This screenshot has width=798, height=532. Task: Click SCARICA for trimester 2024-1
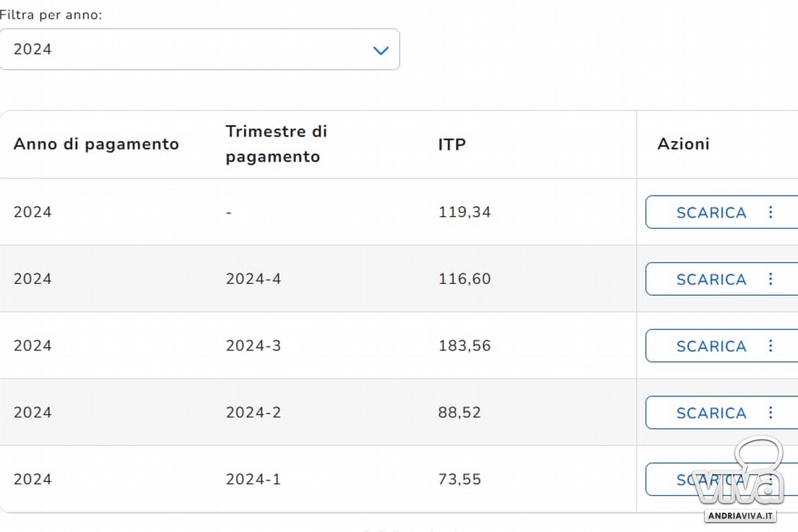pyautogui.click(x=711, y=479)
